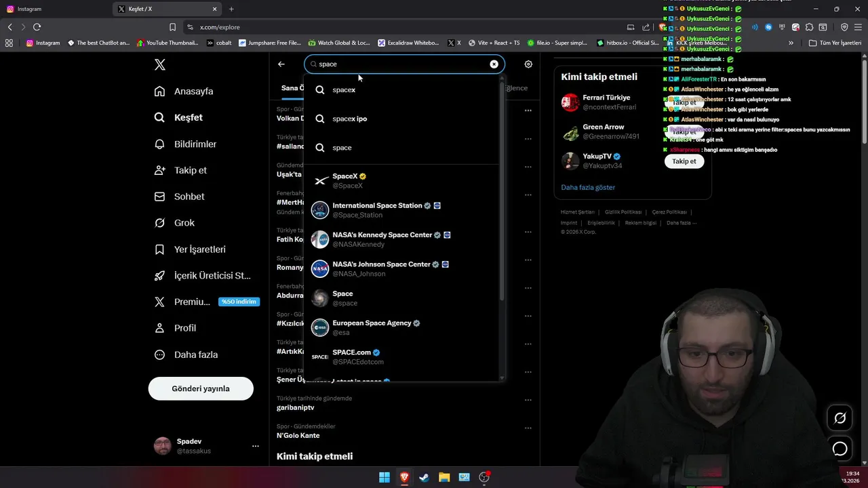Follow YakupTV with Takip et button
Image resolution: width=868 pixels, height=488 pixels.
pos(684,161)
